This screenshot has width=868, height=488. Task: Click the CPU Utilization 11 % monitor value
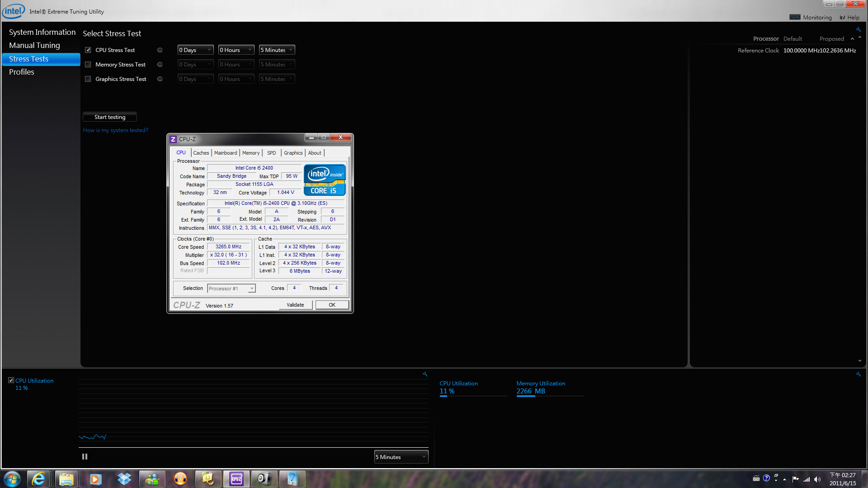tap(447, 391)
